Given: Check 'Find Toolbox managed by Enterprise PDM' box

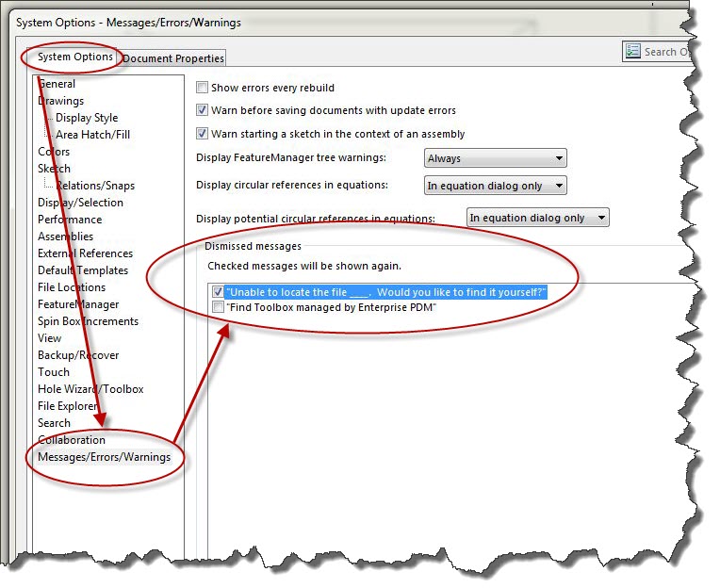Looking at the screenshot, I should [x=219, y=307].
